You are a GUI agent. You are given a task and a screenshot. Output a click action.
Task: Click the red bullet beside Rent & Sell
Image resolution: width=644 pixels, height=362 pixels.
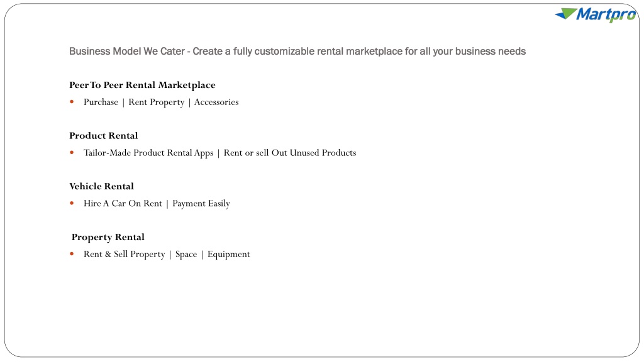coord(72,254)
